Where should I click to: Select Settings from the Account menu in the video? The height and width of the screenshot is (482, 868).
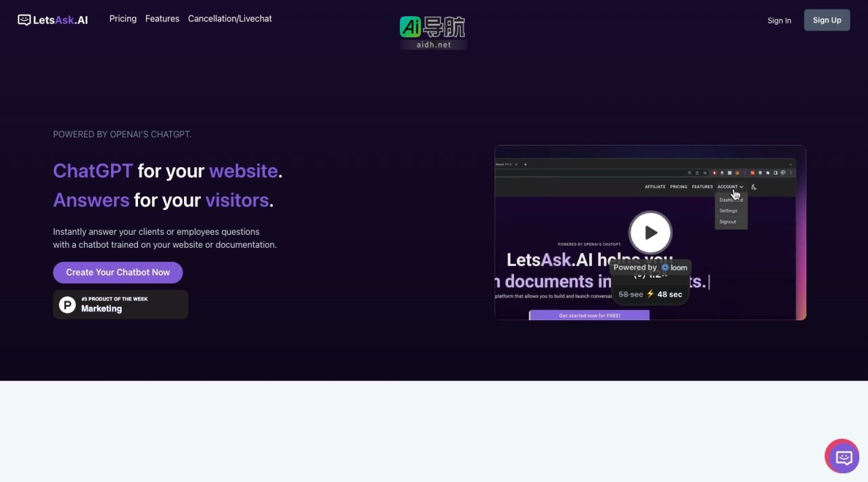coord(729,211)
